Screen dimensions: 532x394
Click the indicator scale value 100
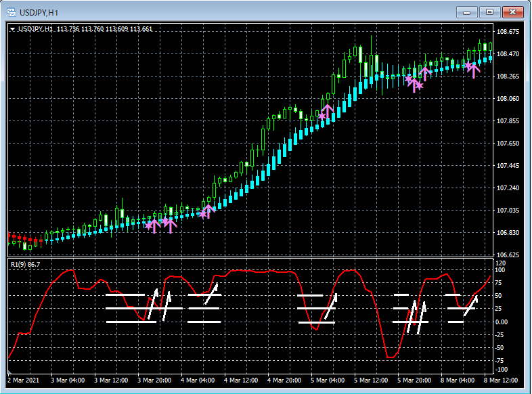pos(500,270)
